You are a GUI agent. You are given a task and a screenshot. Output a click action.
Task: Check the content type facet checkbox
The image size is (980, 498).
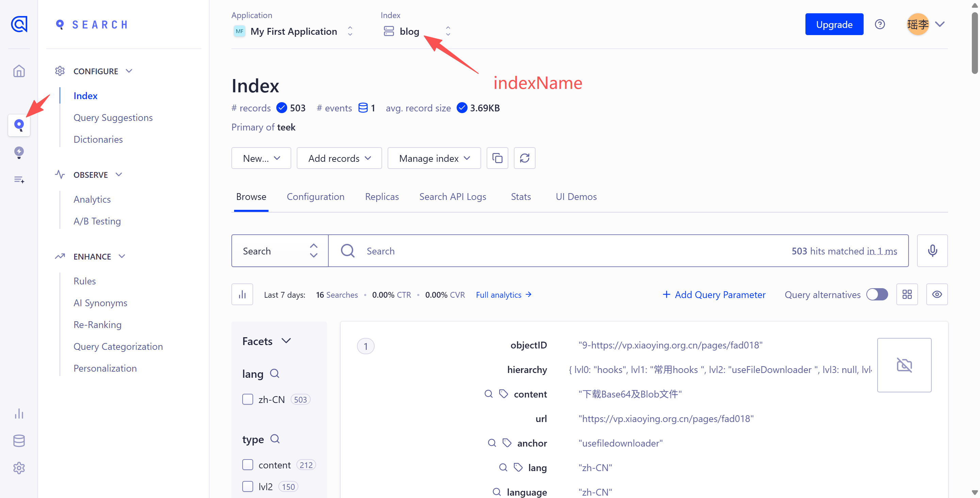coord(248,465)
